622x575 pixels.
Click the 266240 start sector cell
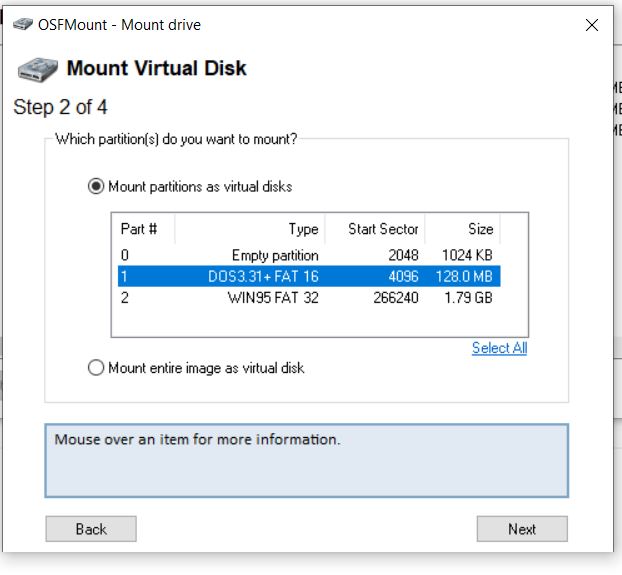coord(395,297)
